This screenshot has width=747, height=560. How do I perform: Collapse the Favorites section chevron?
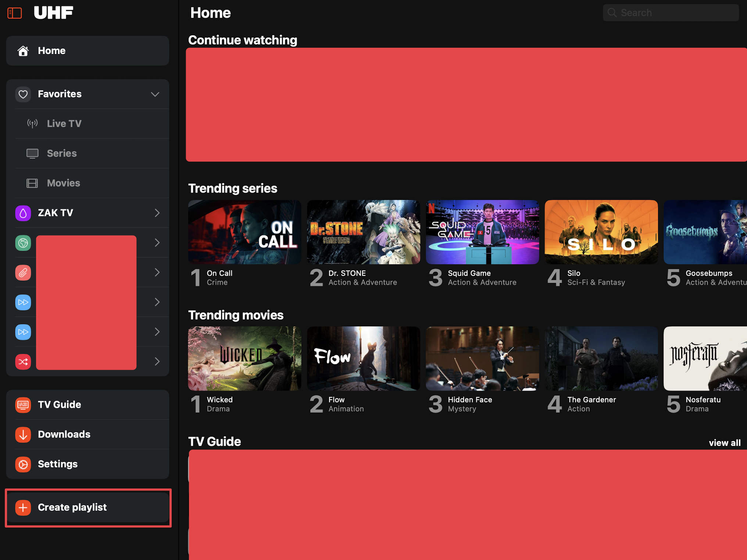155,94
